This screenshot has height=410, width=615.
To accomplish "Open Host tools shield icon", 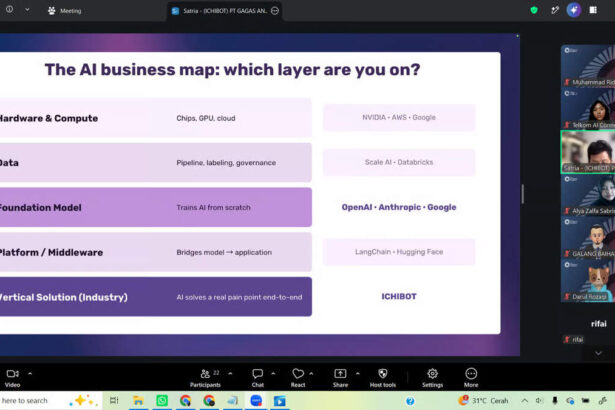I will click(383, 374).
